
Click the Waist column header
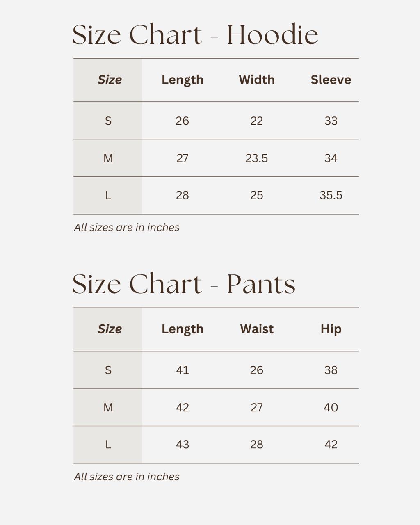257,329
